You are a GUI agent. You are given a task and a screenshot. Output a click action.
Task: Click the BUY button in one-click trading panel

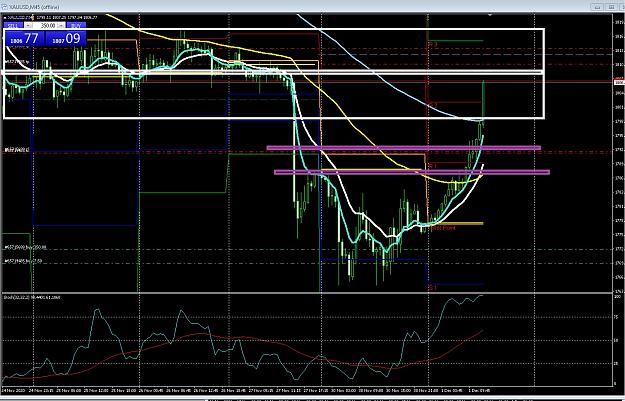pos(77,26)
